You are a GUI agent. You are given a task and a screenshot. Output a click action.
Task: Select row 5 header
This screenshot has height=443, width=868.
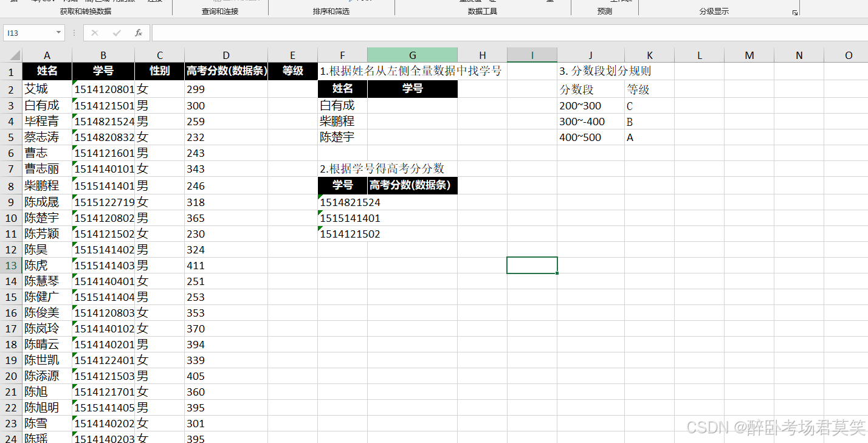tap(11, 137)
